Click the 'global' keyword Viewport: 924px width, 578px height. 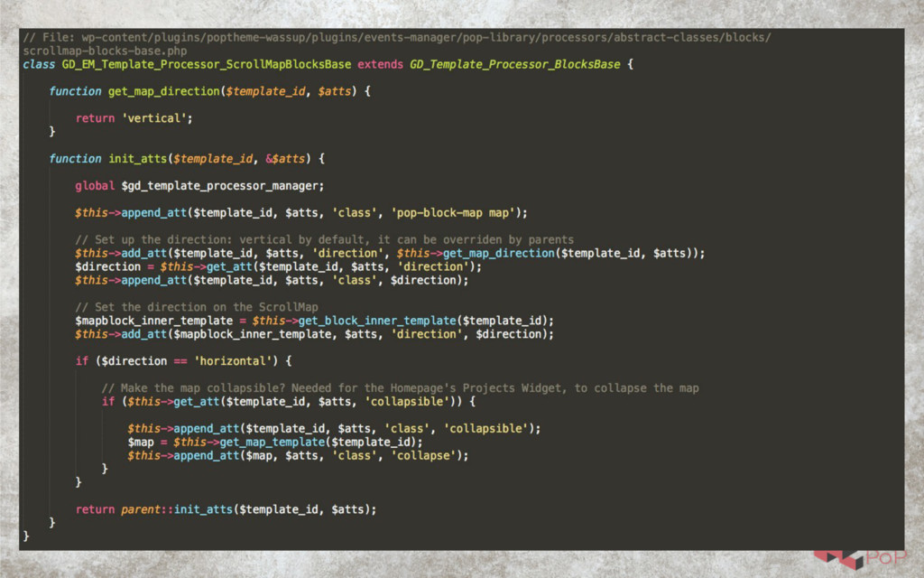coord(94,186)
